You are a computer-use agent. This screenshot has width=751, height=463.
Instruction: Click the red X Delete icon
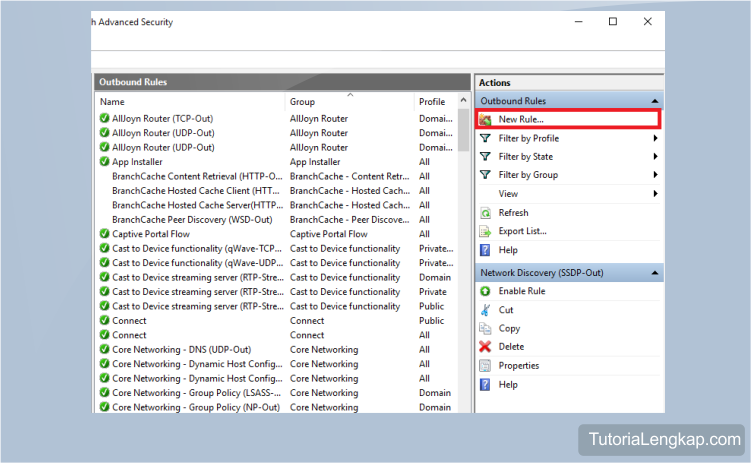[485, 347]
